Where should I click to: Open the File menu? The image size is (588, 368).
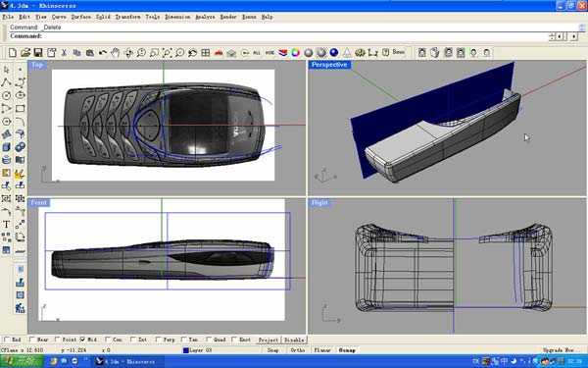click(8, 17)
